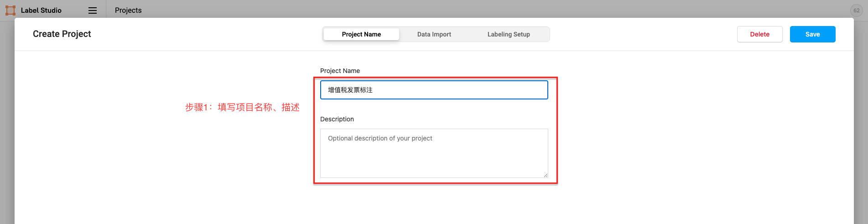Focus the Project Name input field
The width and height of the screenshot is (868, 224).
point(456,90)
